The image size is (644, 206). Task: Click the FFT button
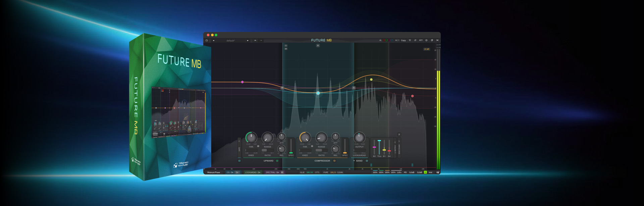point(421,40)
